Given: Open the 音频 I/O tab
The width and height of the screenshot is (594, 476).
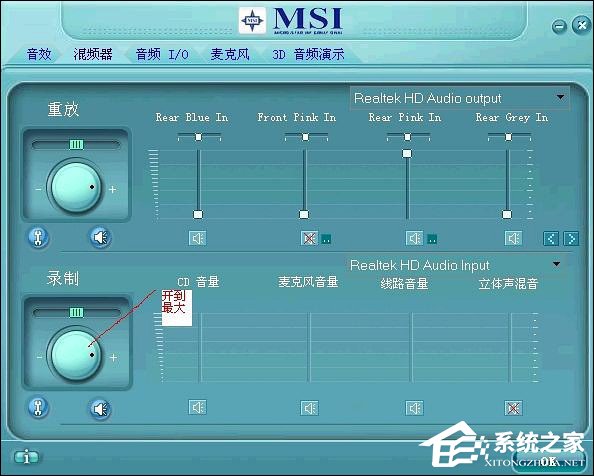Looking at the screenshot, I should 162,55.
